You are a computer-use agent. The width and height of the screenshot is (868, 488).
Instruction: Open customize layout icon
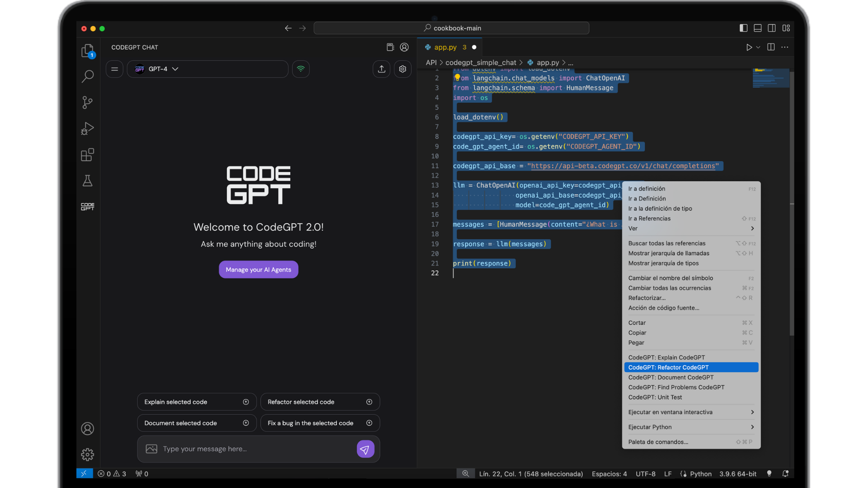(786, 28)
